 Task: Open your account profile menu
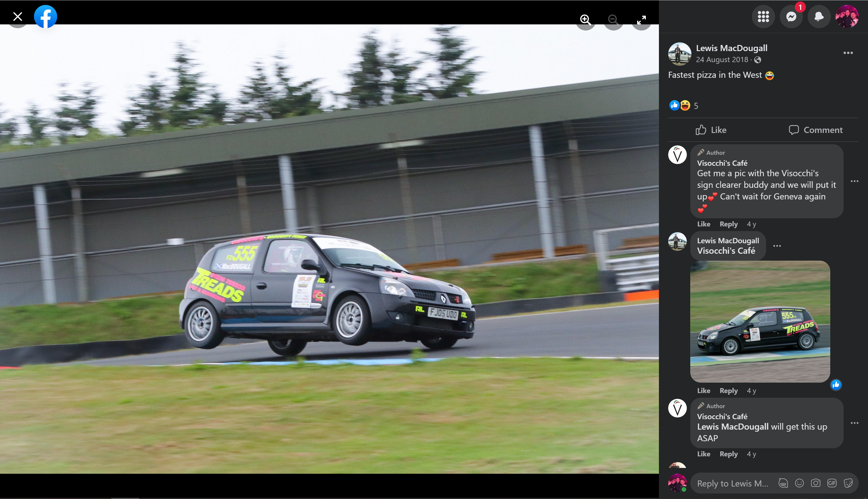click(847, 17)
